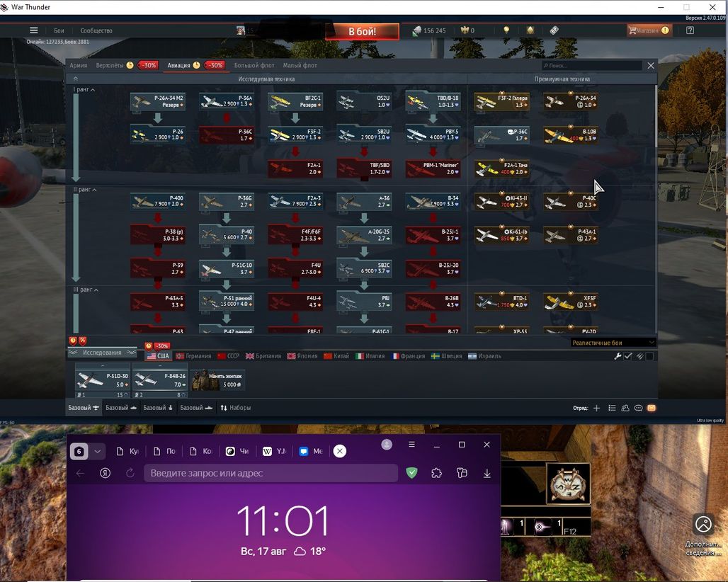Open the orange mail envelope icon
Viewport: 728px width, 582px height.
[x=652, y=408]
